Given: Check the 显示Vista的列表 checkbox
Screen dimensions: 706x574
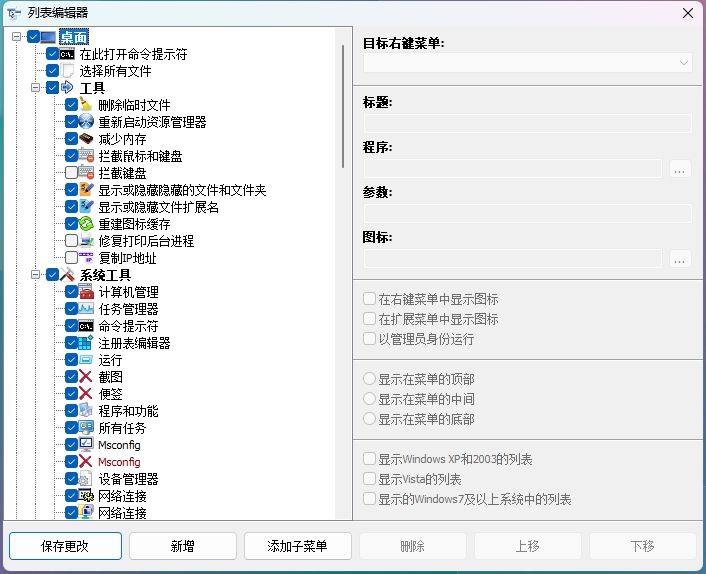Looking at the screenshot, I should 369,479.
